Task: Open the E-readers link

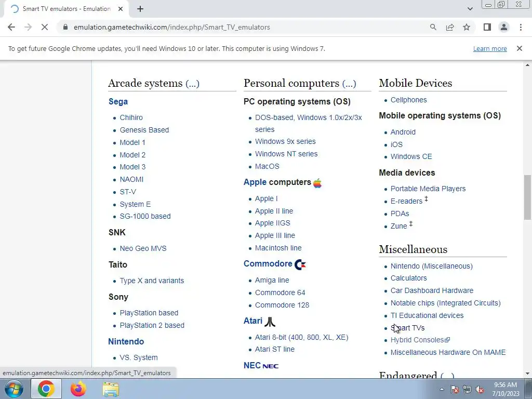Action: point(406,201)
